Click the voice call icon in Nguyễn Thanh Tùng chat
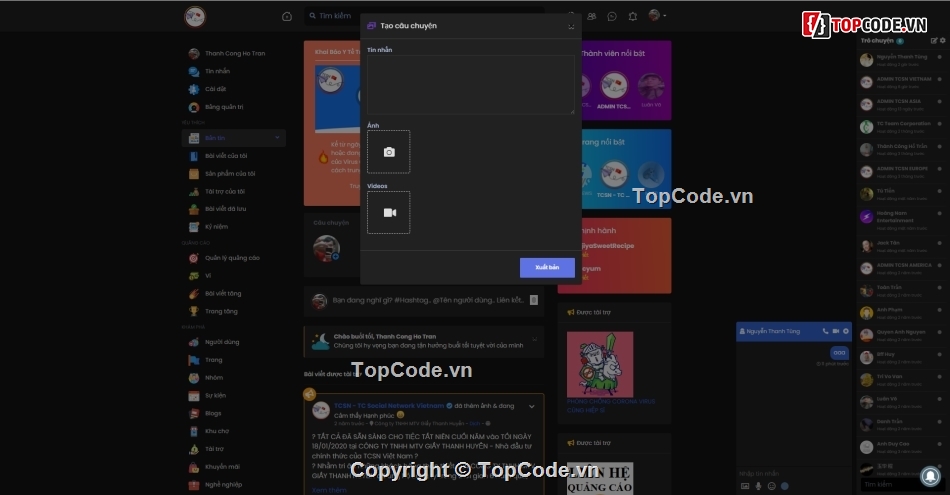This screenshot has height=495, width=950. (825, 331)
